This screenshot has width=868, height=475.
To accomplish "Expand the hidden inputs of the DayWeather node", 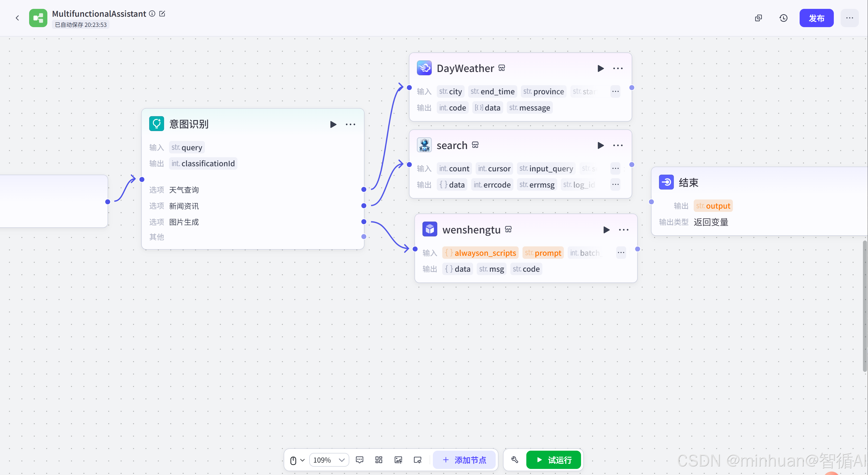I will tap(615, 91).
